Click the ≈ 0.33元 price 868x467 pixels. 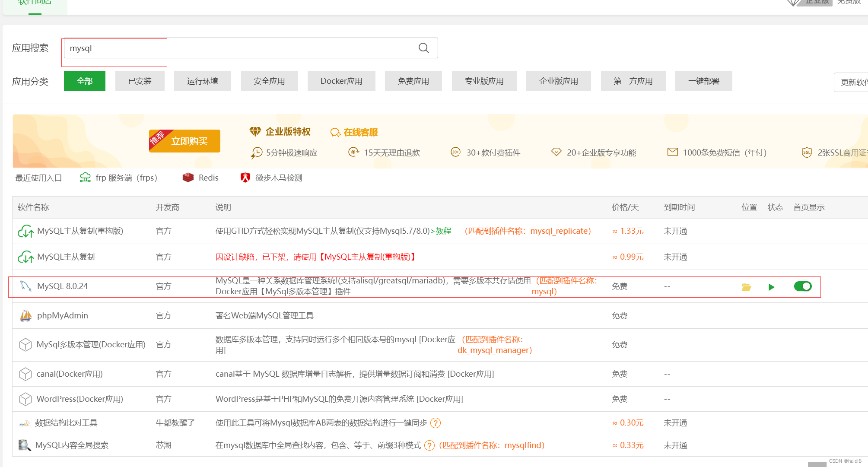pos(628,445)
